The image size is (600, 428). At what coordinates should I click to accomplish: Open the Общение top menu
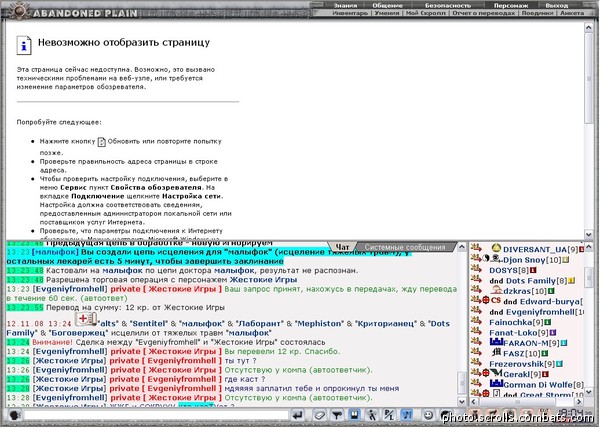[387, 5]
